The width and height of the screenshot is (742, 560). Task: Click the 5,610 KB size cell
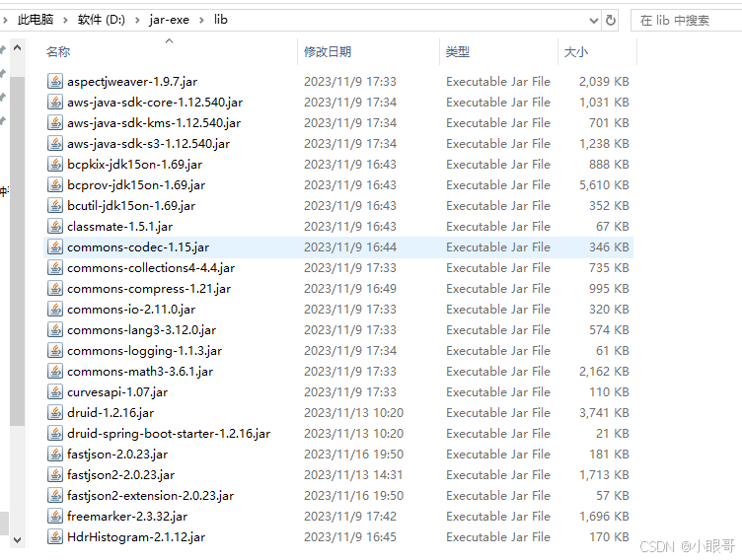(x=604, y=185)
